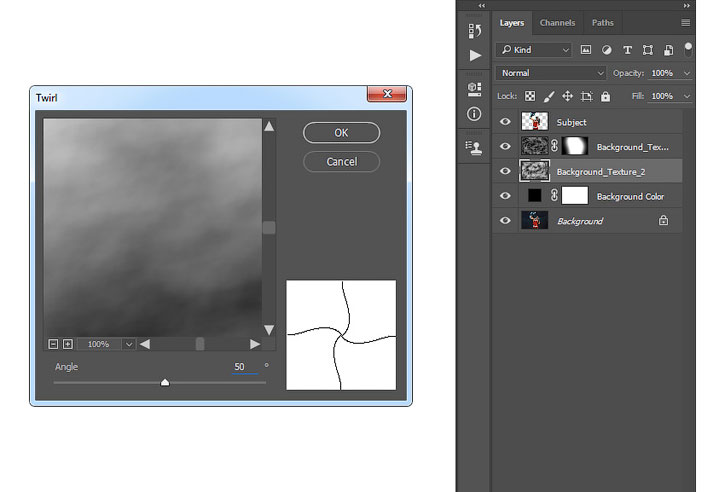The height and width of the screenshot is (492, 725).
Task: Filter layers by shape layers icon
Action: tap(648, 50)
